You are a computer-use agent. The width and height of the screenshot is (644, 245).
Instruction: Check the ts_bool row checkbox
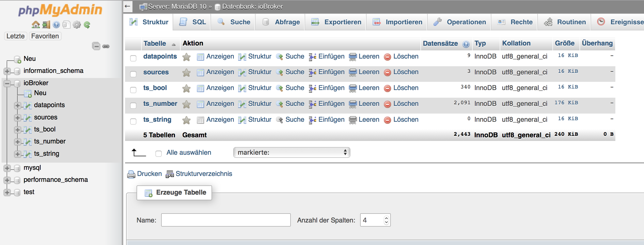click(133, 90)
